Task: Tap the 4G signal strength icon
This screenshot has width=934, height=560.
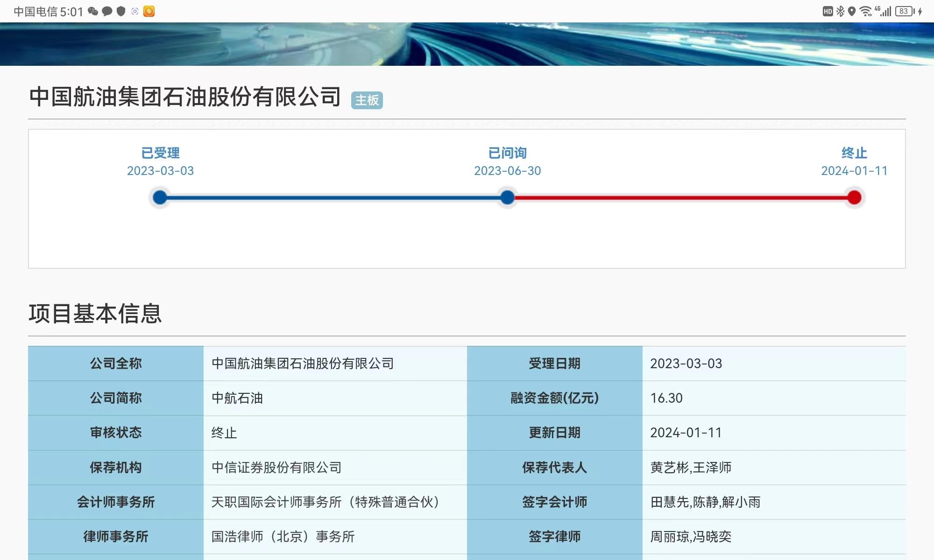Action: pyautogui.click(x=883, y=11)
